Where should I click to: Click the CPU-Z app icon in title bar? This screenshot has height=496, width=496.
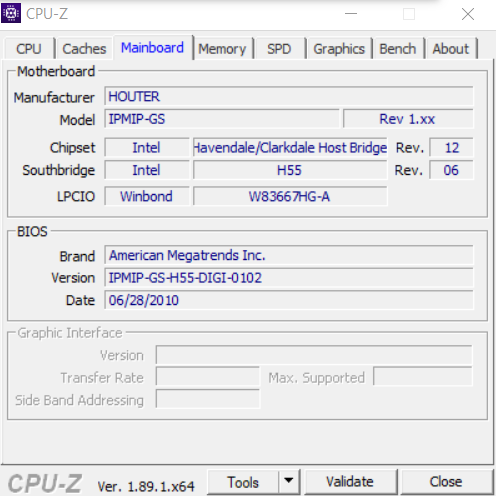(x=11, y=13)
